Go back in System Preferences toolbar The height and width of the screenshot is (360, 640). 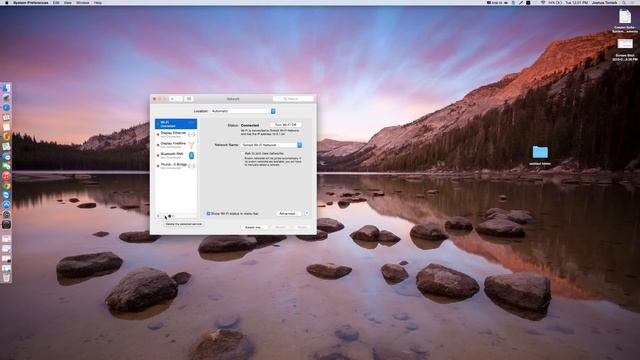tap(172, 99)
